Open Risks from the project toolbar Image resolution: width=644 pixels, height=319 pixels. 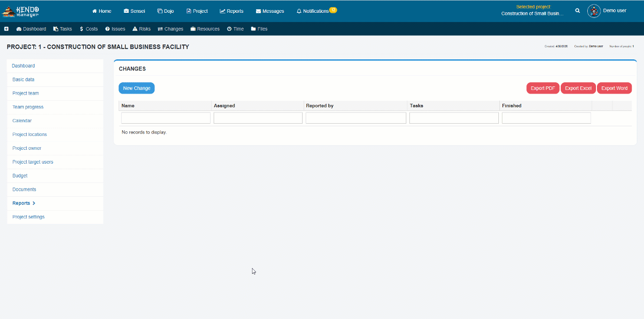tap(142, 29)
